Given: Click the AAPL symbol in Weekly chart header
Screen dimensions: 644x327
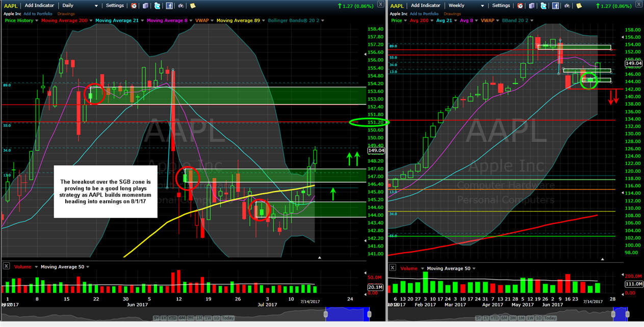Looking at the screenshot, I should (x=397, y=6).
